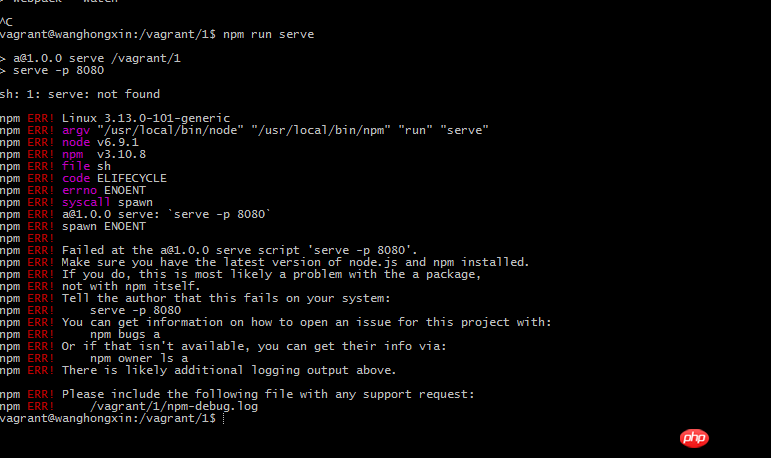771x458 pixels.
Task: Click the "> a@1.0.0 serve /vagrant/1" output line
Action: point(95,58)
